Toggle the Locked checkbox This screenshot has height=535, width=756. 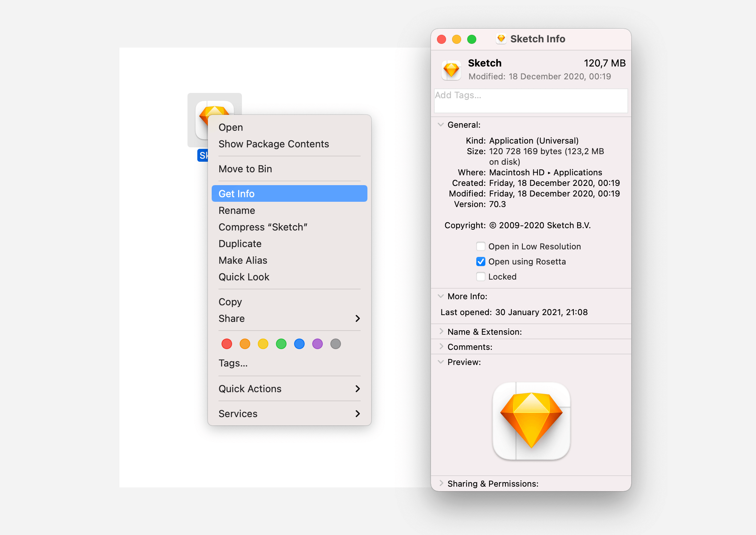click(x=481, y=277)
